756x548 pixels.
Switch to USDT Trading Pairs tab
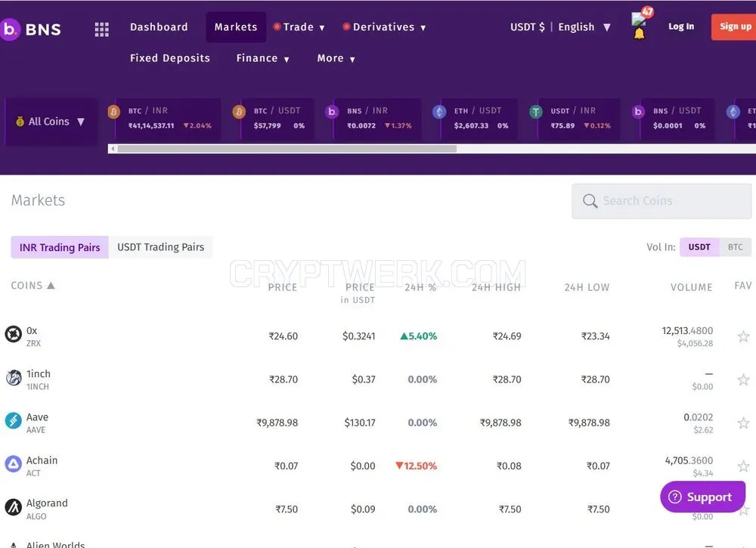click(x=160, y=247)
